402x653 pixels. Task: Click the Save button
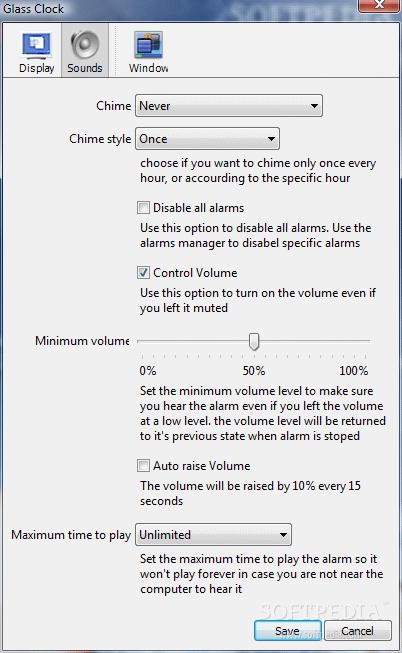287,631
